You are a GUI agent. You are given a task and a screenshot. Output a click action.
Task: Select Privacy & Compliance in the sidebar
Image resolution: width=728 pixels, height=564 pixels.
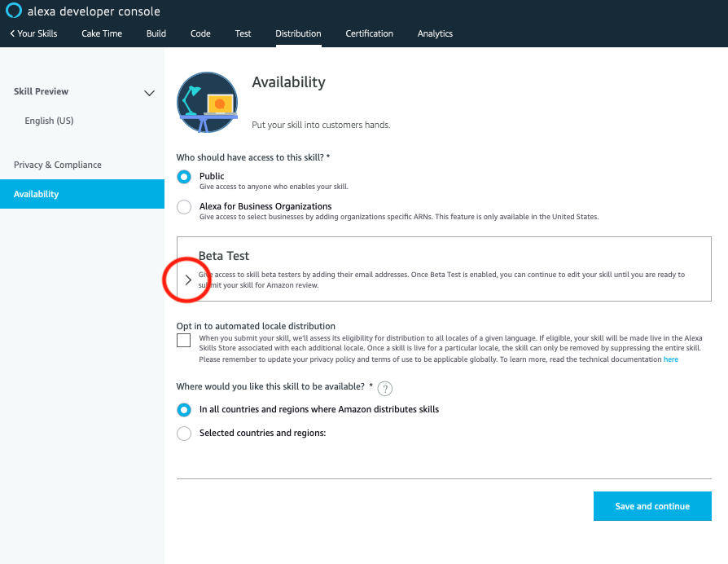[x=58, y=165]
